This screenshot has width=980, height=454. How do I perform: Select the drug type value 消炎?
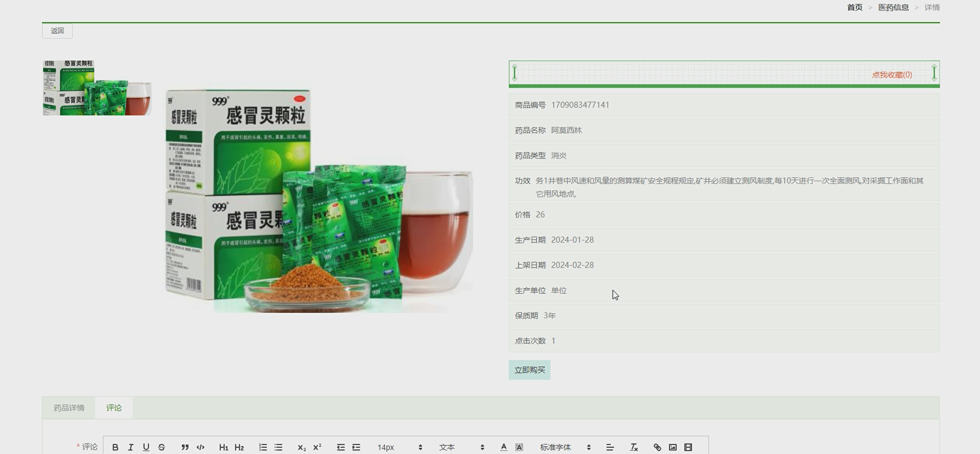point(559,155)
